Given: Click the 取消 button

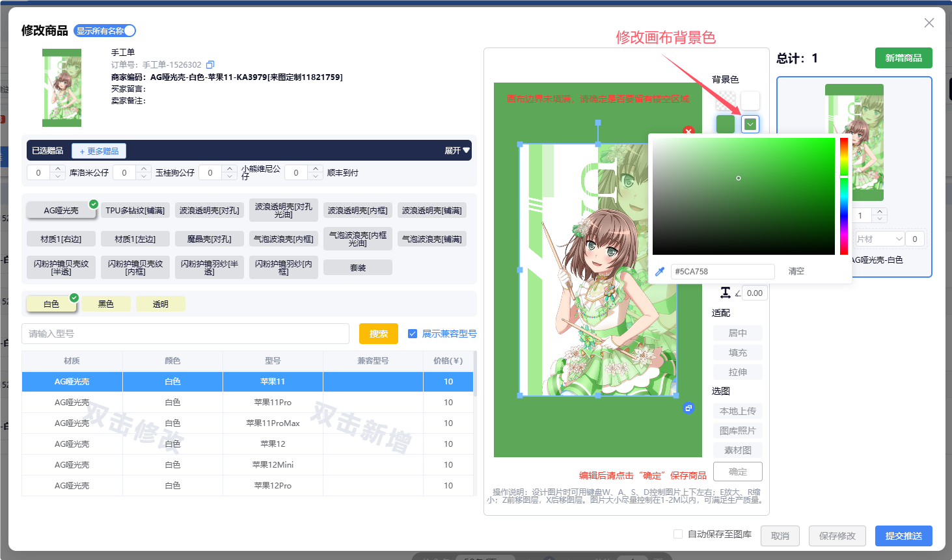Looking at the screenshot, I should (x=780, y=536).
